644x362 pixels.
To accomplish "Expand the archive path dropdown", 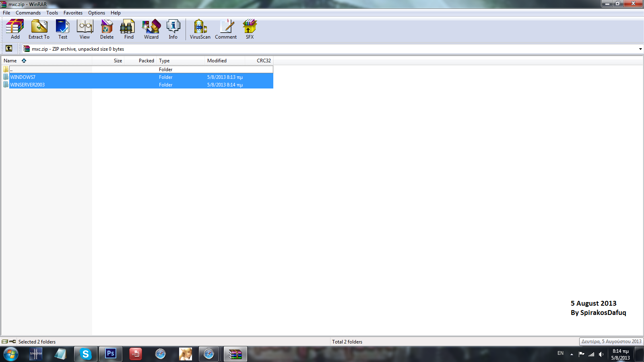I will 640,49.
